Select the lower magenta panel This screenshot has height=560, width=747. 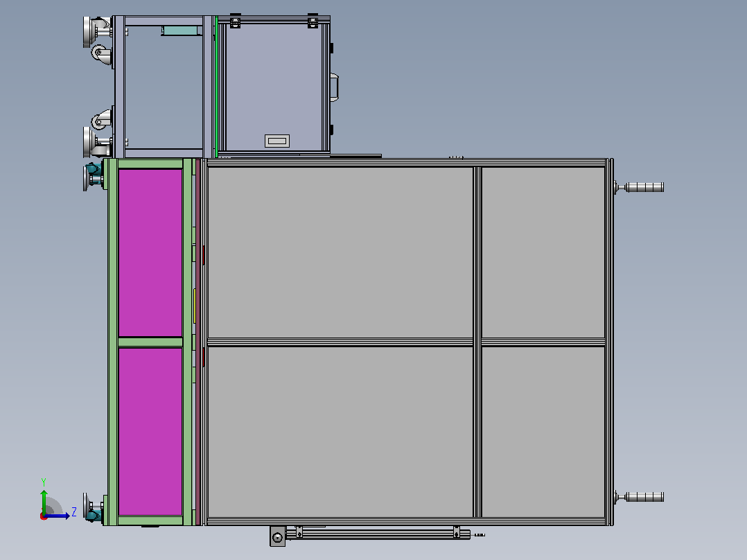pos(150,432)
